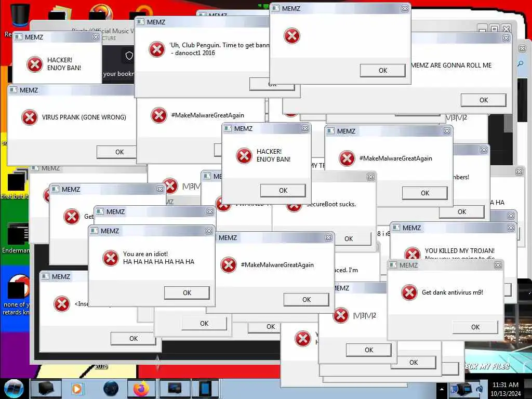
Task: Click the 'VIRUS PRANK (GONE WRONG)' message text
Action: (x=84, y=117)
